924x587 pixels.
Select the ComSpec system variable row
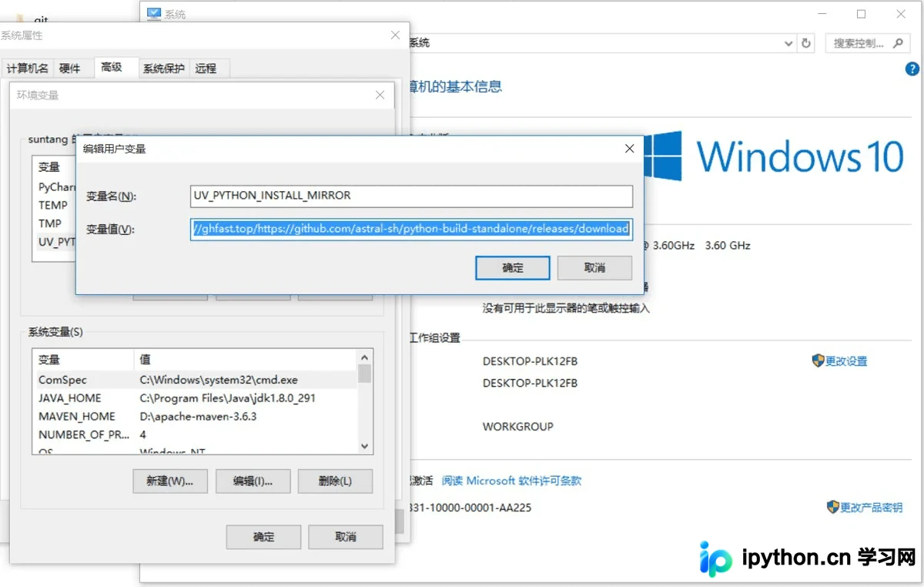(196, 380)
